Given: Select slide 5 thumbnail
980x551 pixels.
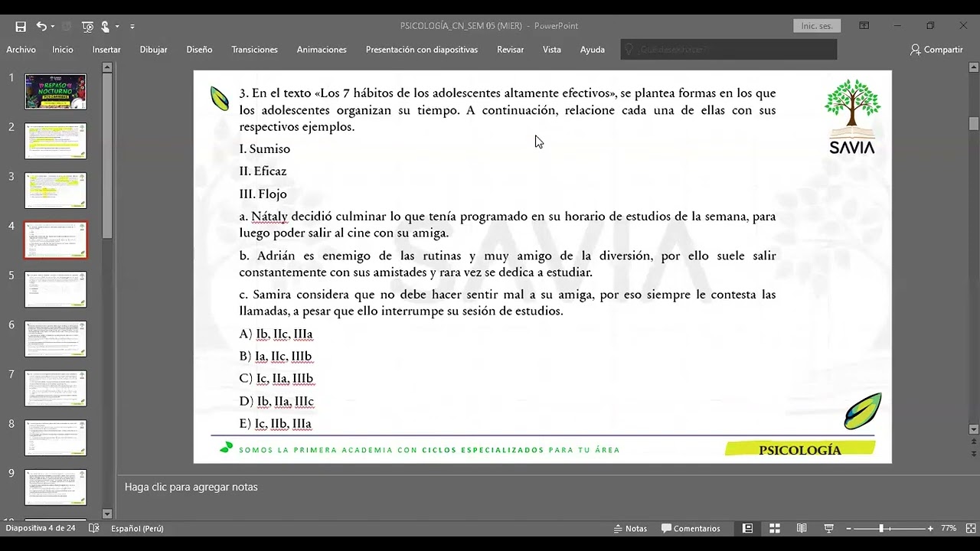Looking at the screenshot, I should [56, 289].
